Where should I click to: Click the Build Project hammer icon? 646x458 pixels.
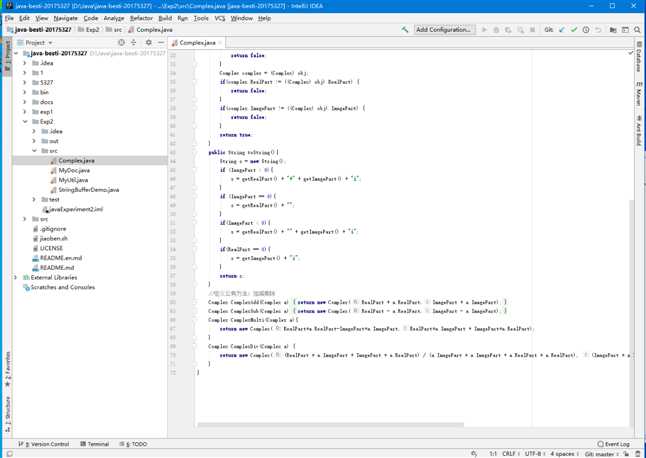(x=405, y=30)
